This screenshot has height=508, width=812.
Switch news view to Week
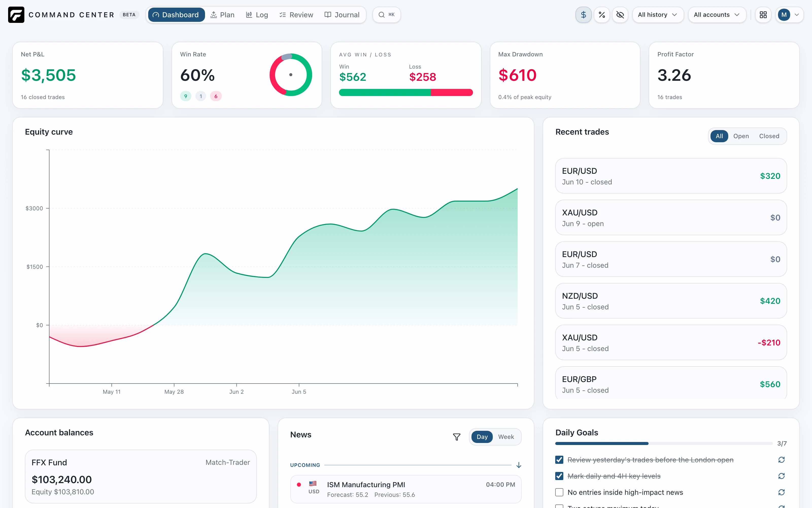(506, 437)
